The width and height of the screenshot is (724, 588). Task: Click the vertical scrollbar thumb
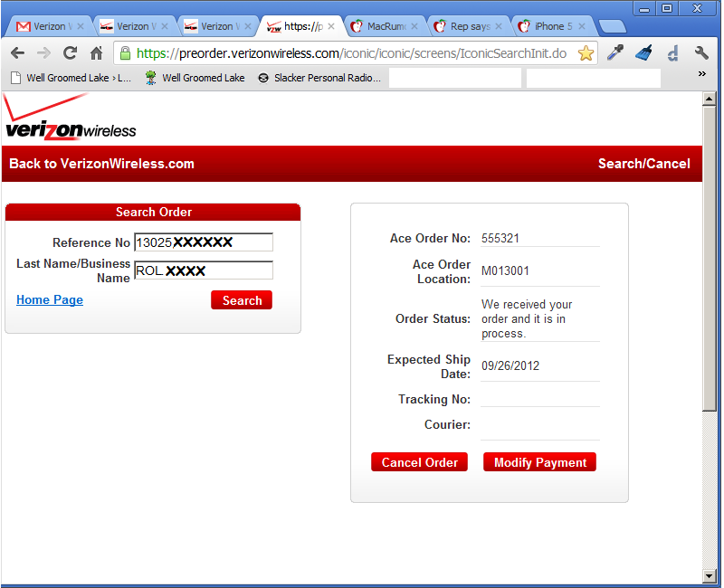710,259
